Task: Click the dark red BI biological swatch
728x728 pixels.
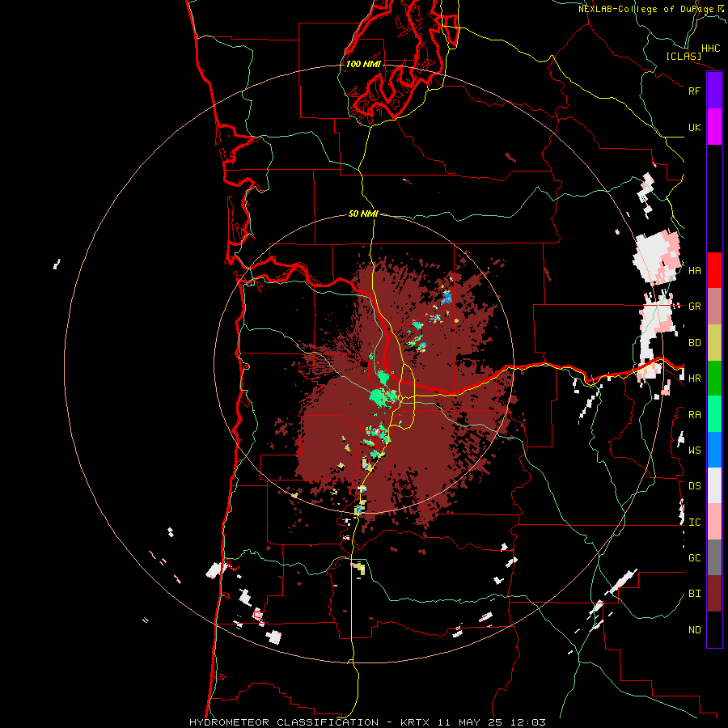Action: tap(714, 594)
